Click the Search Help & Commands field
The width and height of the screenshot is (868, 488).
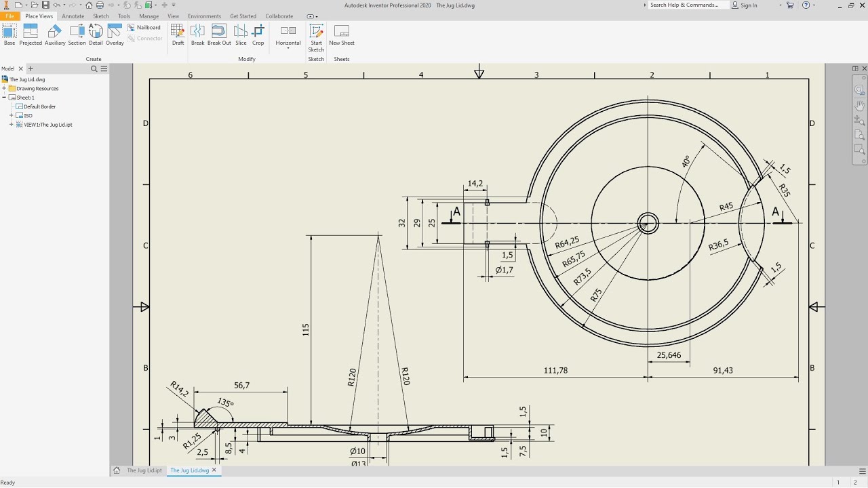pyautogui.click(x=688, y=5)
